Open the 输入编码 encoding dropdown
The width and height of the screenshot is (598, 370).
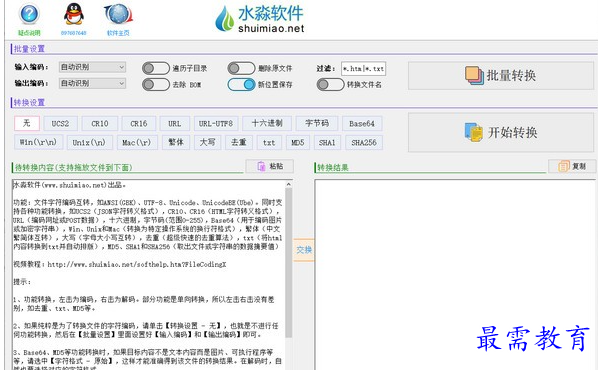pyautogui.click(x=92, y=67)
